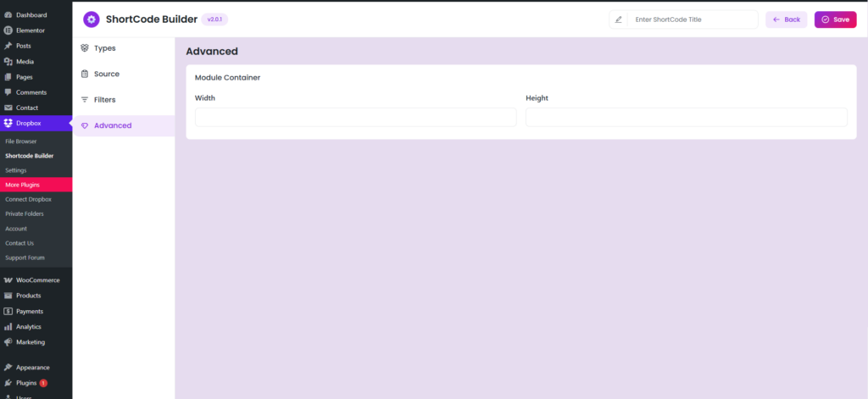Open the Pages menu label
Screen dimensions: 868x399
coord(25,77)
